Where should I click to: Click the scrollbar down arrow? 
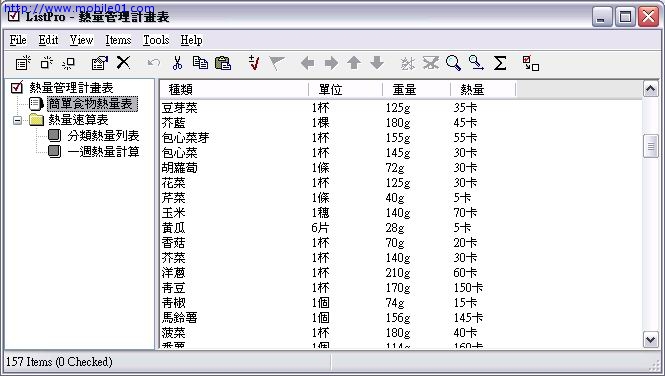pos(651,340)
